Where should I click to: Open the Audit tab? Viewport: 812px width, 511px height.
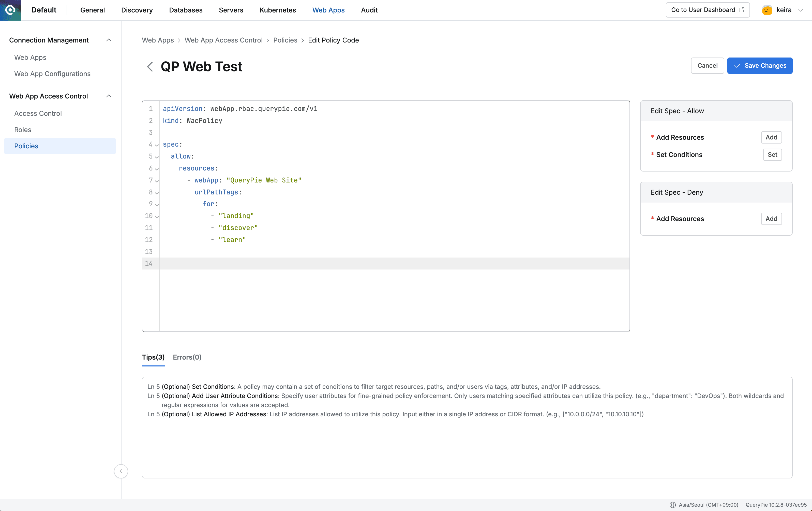[x=369, y=10]
